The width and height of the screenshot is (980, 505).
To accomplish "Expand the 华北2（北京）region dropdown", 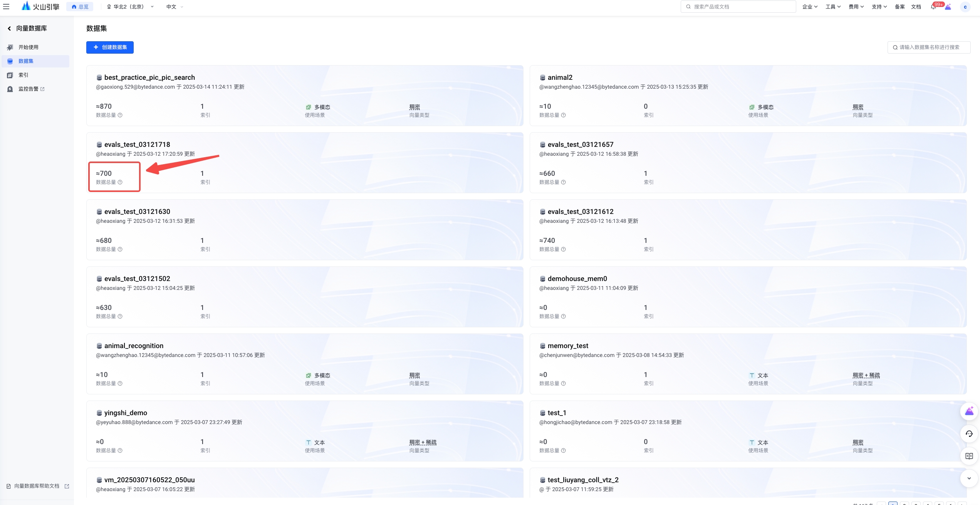I will pos(130,7).
